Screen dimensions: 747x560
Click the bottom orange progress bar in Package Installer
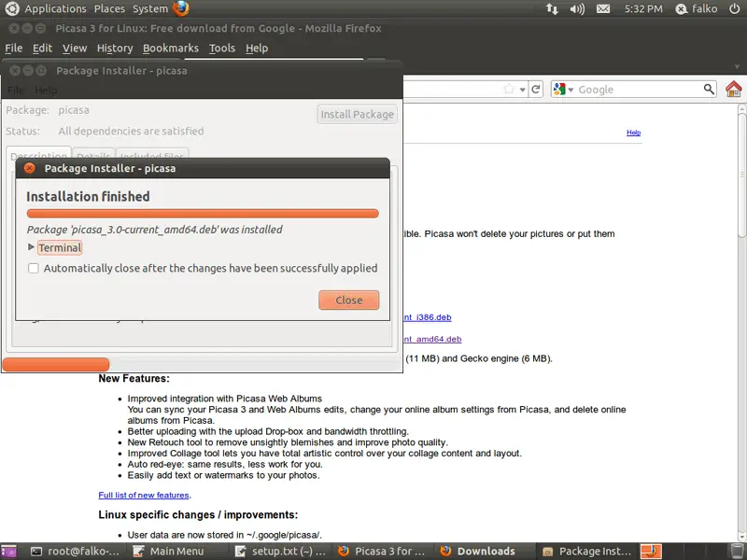point(56,365)
